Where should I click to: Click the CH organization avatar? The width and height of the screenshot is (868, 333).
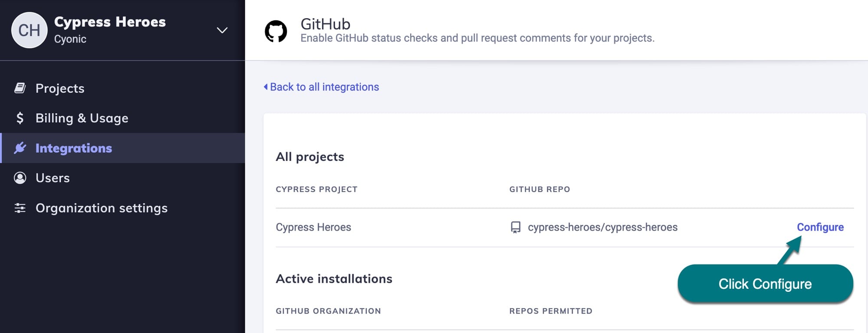point(29,30)
